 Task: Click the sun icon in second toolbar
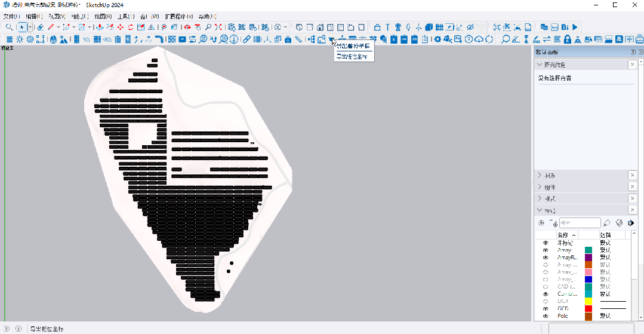20,39
